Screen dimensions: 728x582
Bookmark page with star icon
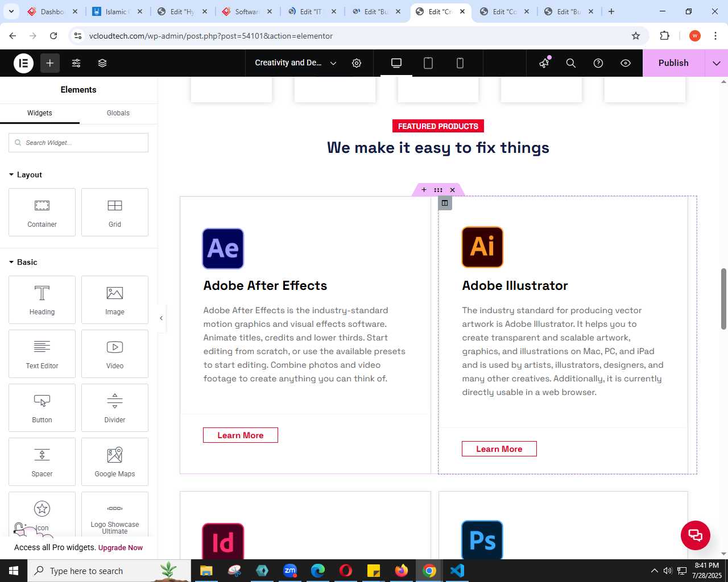636,36
